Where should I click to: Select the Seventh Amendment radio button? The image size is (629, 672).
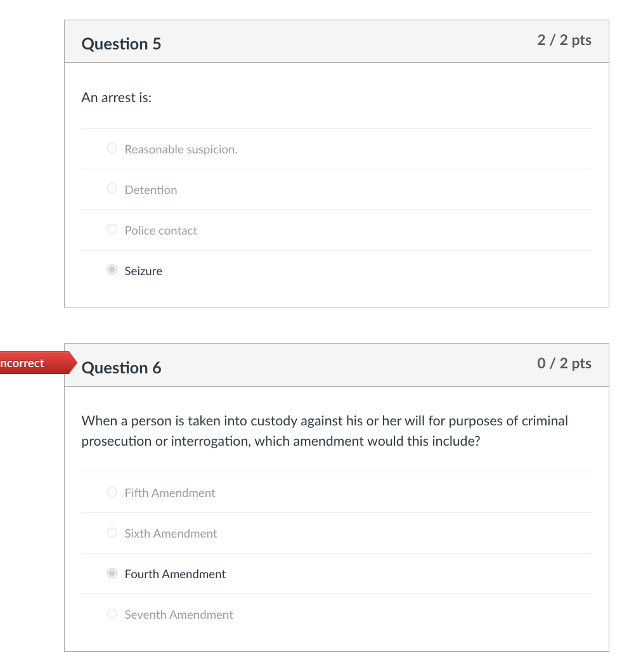click(112, 613)
